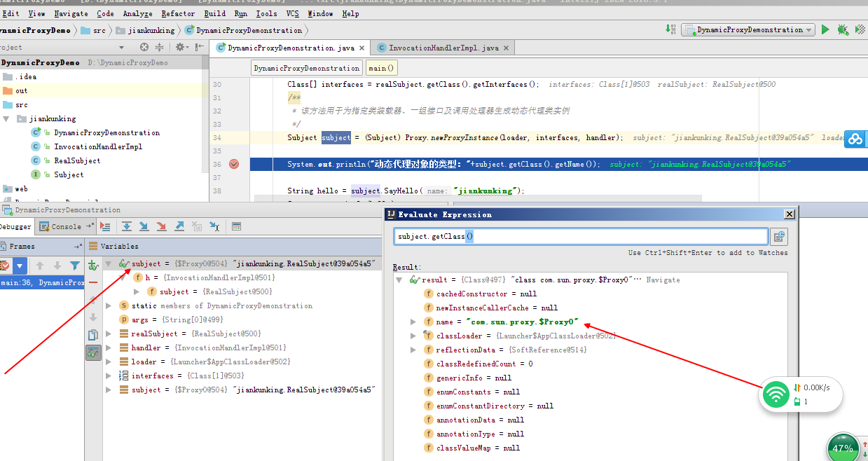
Task: Add a new watch with green plus-glasses icon
Action: pos(93,266)
